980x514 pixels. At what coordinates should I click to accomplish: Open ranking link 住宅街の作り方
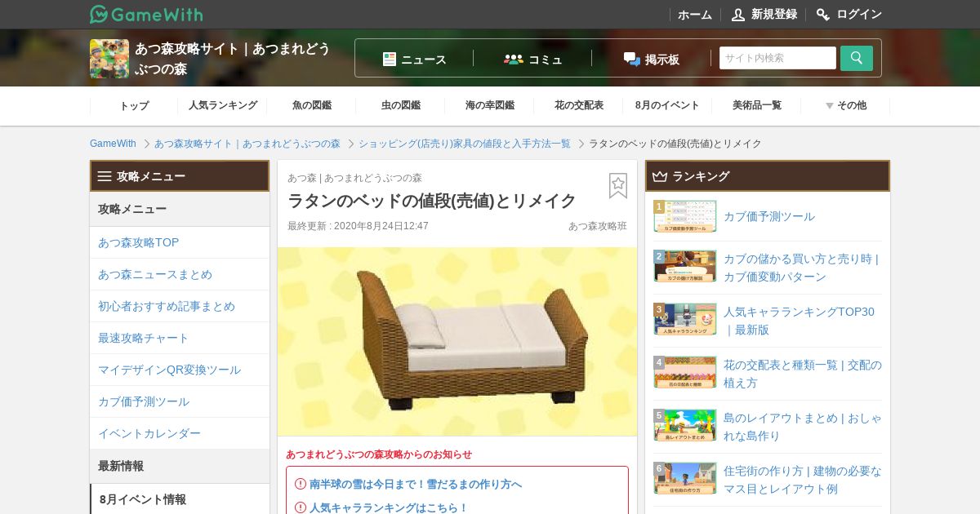803,480
